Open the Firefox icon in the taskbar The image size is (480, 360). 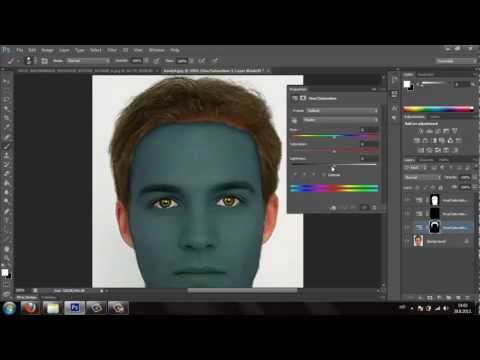click(x=30, y=308)
